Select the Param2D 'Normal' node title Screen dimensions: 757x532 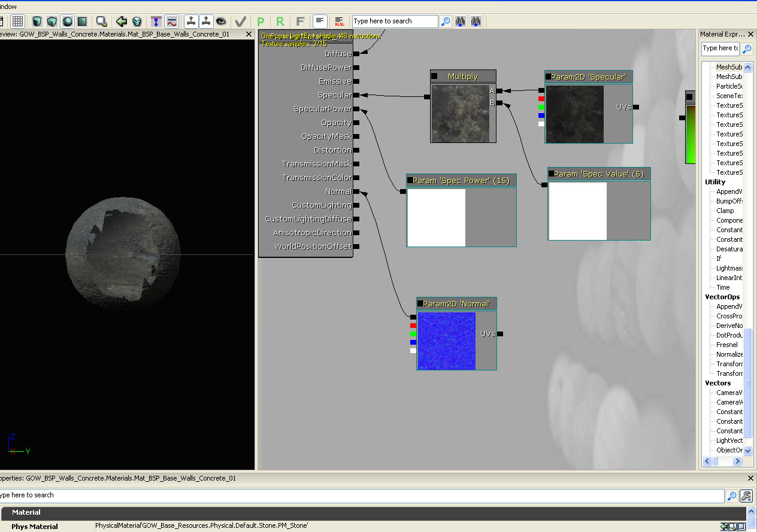click(456, 303)
